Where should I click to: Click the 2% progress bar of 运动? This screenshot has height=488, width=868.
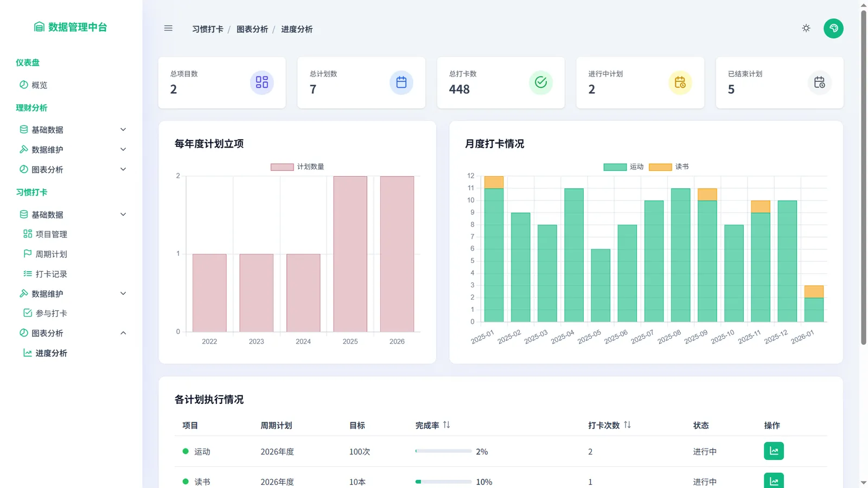(443, 451)
